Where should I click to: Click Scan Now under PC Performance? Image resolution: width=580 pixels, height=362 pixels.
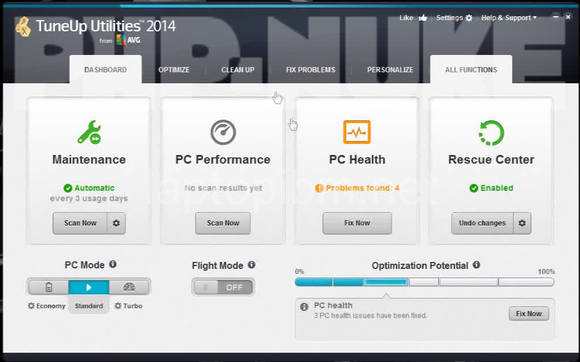tap(223, 223)
